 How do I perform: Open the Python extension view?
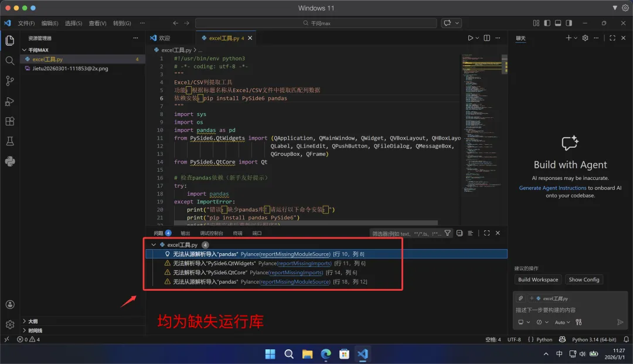[x=10, y=161]
